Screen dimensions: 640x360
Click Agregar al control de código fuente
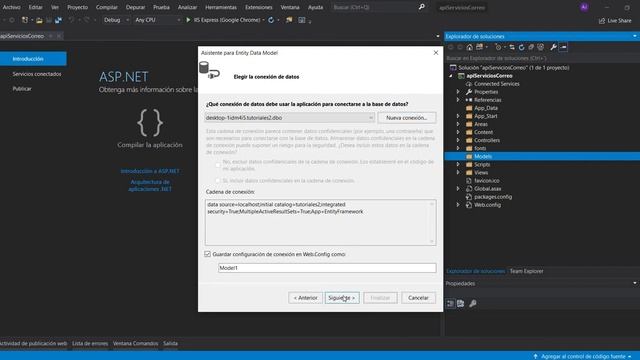point(582,356)
